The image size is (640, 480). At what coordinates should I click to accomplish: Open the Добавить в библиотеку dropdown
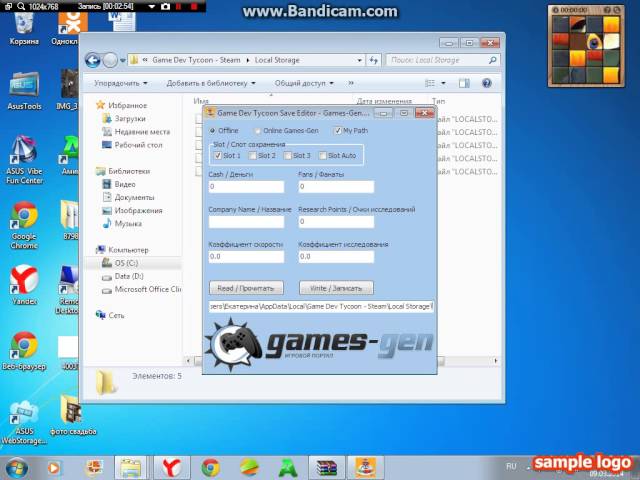(x=211, y=83)
